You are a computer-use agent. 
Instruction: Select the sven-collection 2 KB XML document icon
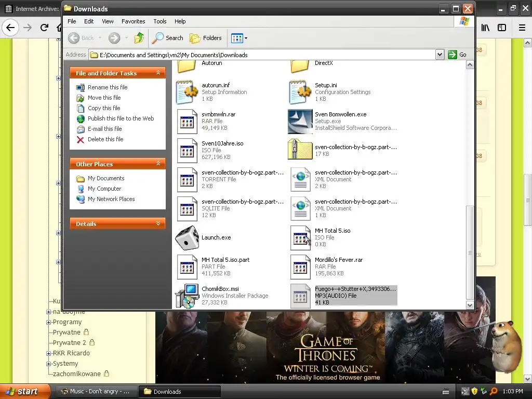300,179
